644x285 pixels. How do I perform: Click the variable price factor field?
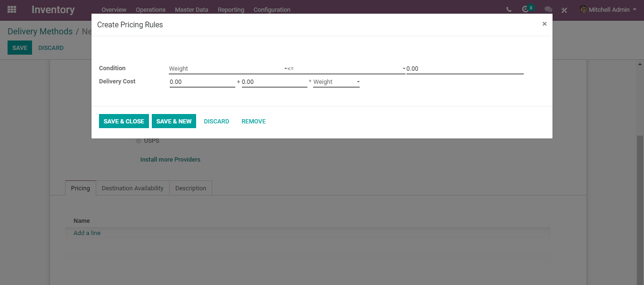274,82
